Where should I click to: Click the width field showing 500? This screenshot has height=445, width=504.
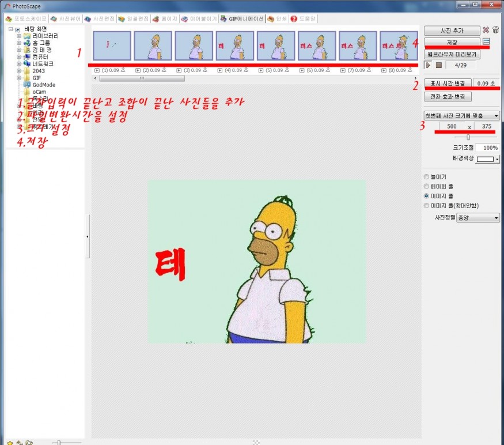(x=452, y=126)
